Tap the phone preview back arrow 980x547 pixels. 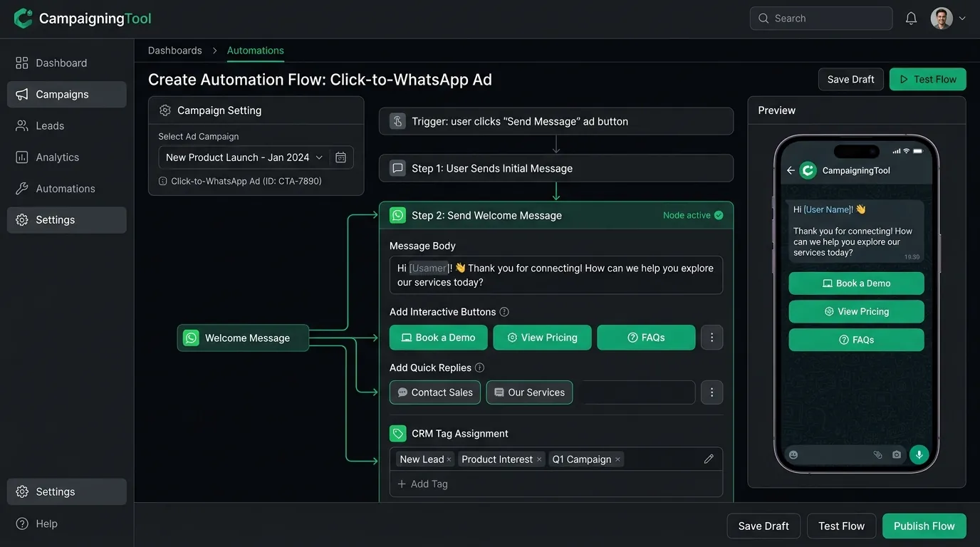coord(791,171)
